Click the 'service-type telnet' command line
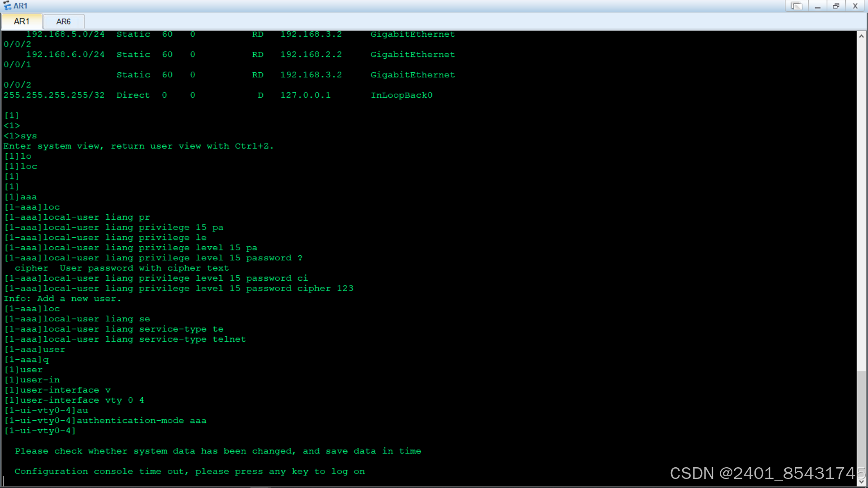 [125, 339]
